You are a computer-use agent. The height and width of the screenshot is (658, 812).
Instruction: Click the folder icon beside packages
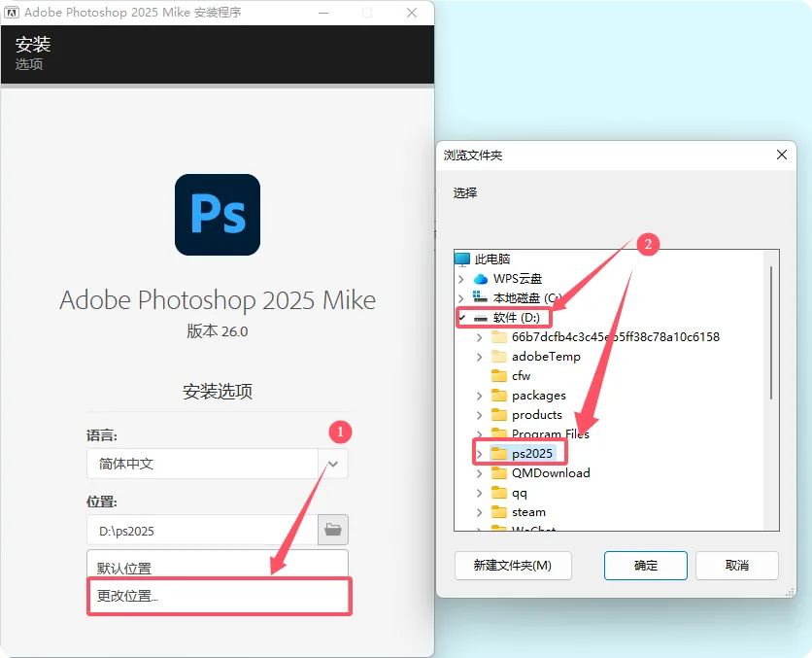pos(499,396)
